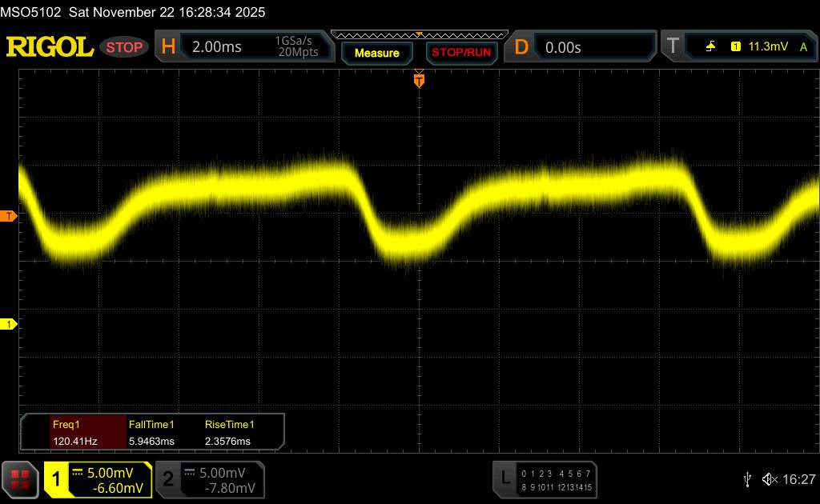
Task: Click the USB device status icon
Action: [x=747, y=478]
